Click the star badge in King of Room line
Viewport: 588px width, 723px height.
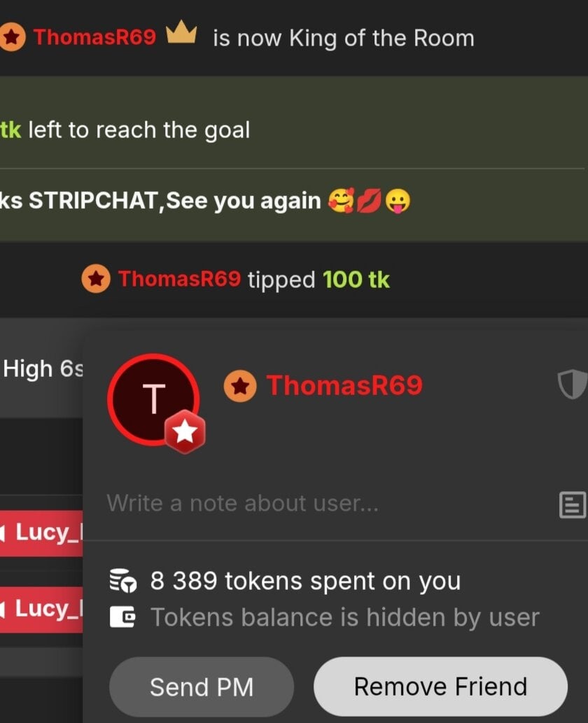pyautogui.click(x=11, y=37)
